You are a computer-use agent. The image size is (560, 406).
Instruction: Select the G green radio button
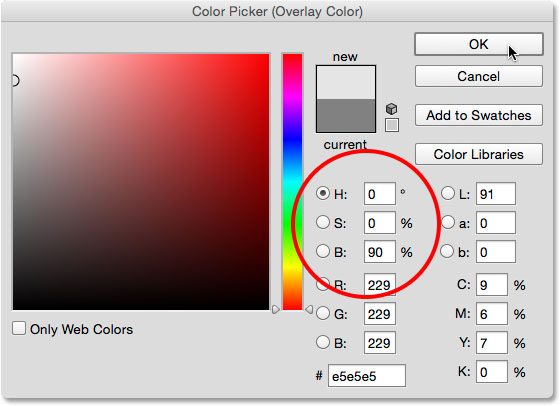tap(323, 314)
